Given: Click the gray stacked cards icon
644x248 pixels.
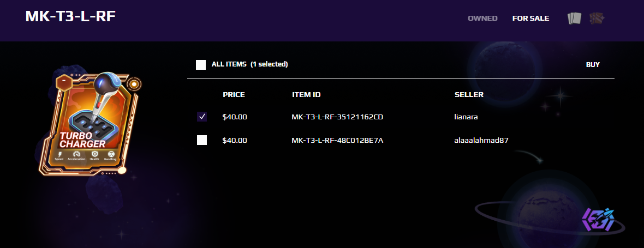Looking at the screenshot, I should coord(575,19).
